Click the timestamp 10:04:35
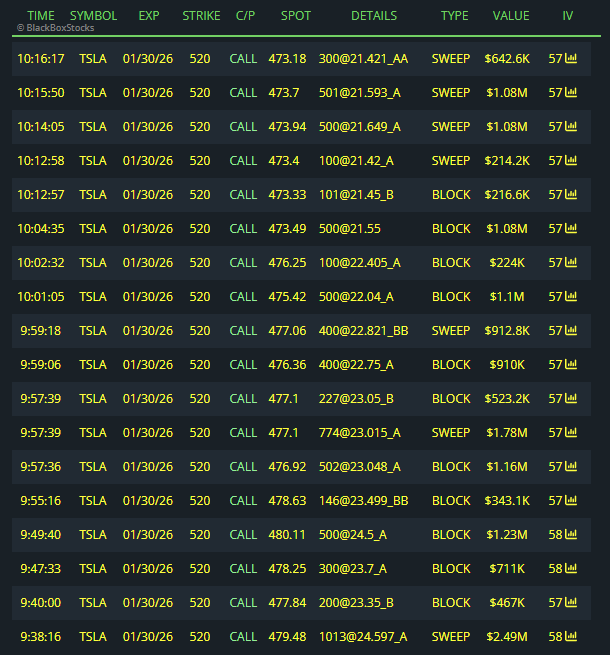Image resolution: width=610 pixels, height=655 pixels. coord(41,228)
